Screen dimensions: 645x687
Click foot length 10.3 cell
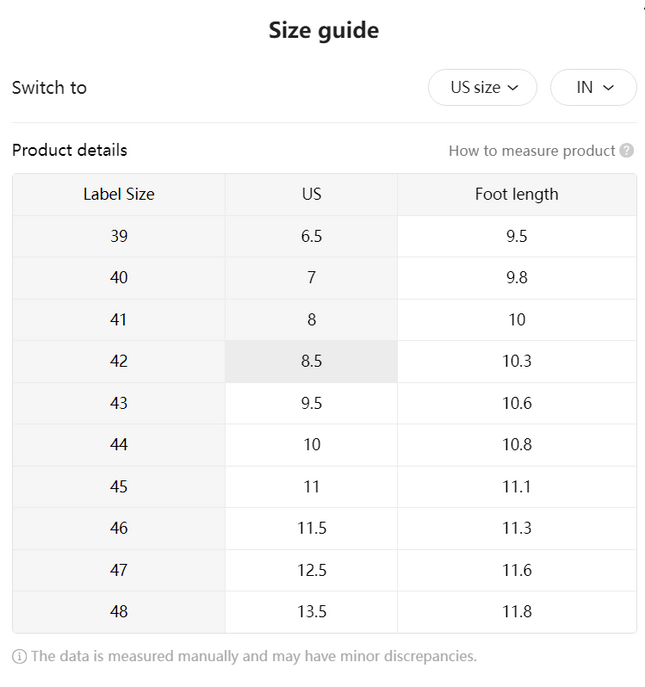[517, 361]
